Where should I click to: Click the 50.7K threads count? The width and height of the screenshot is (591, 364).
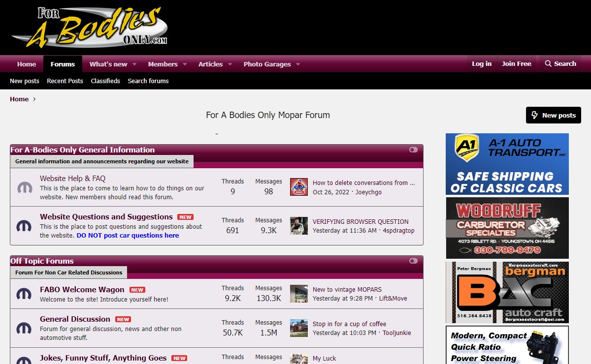tap(232, 333)
